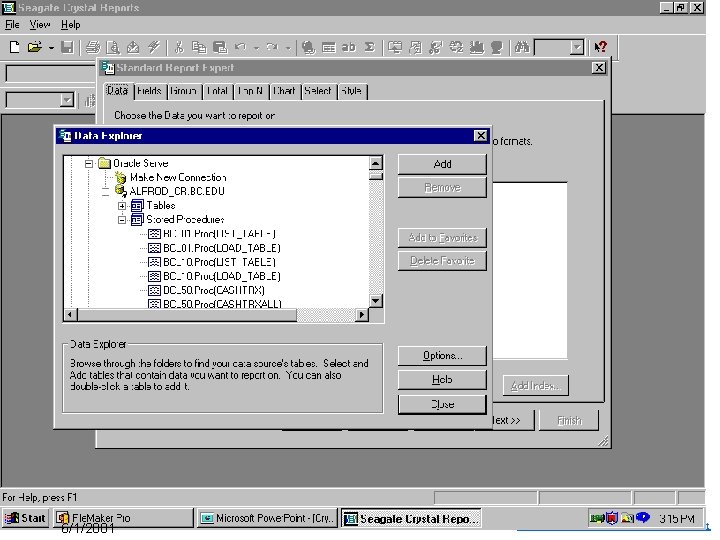Click the Insert Summary sigma icon
720x540 pixels.
point(370,47)
